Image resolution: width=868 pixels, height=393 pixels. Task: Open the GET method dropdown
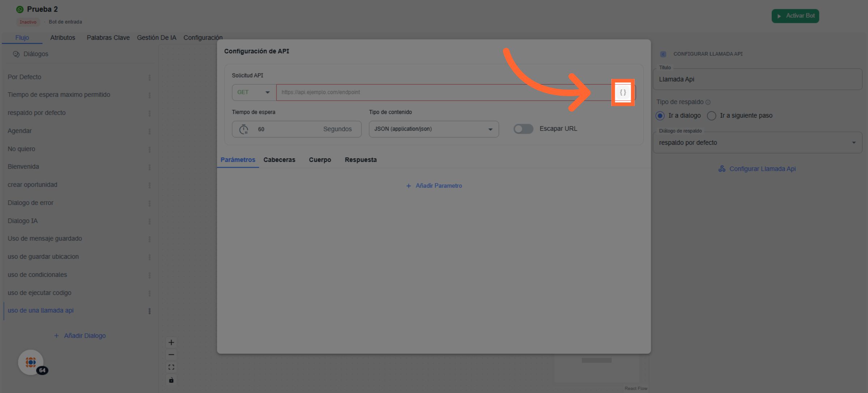coord(254,92)
